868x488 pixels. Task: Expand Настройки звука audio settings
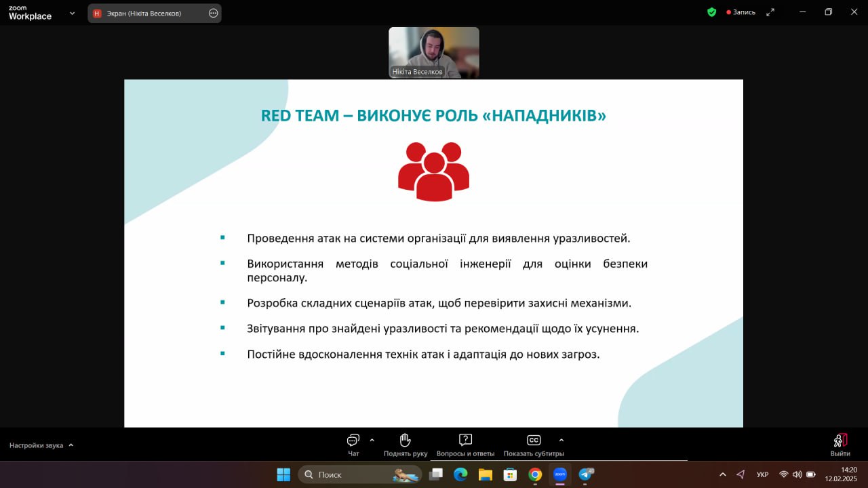(x=41, y=445)
